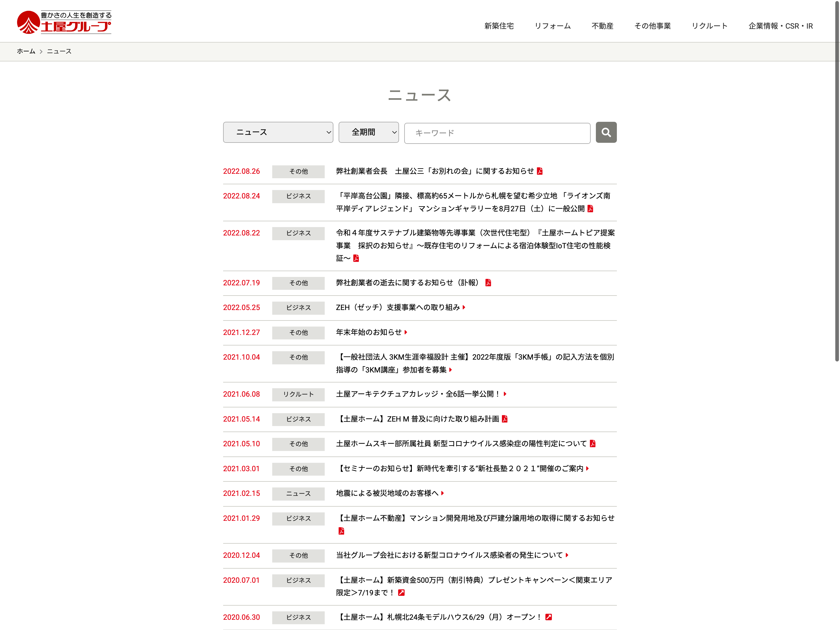Screen dimensions: 840x630
Task: Click into the キーワード search field
Action: [x=497, y=133]
